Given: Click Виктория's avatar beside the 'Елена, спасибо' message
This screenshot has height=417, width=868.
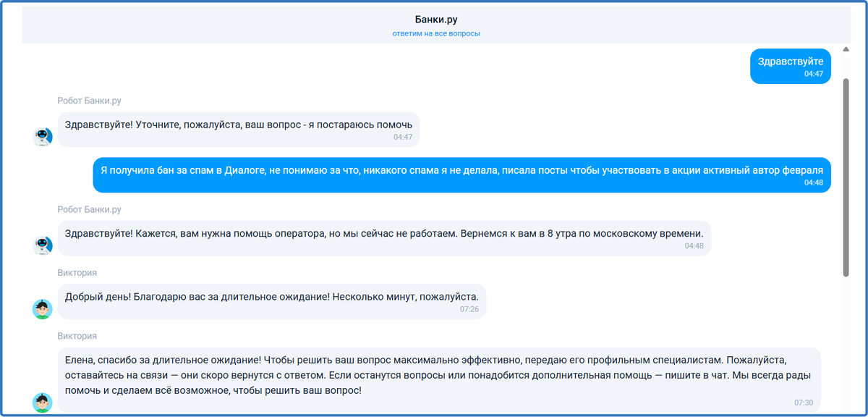Looking at the screenshot, I should point(43,403).
